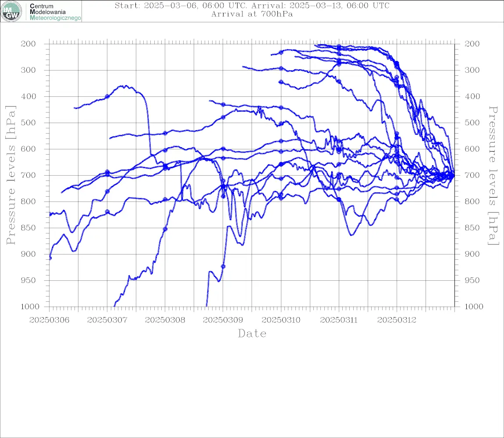The width and height of the screenshot is (504, 438).
Task: Click the left axis 600 label
Action: pyautogui.click(x=28, y=149)
